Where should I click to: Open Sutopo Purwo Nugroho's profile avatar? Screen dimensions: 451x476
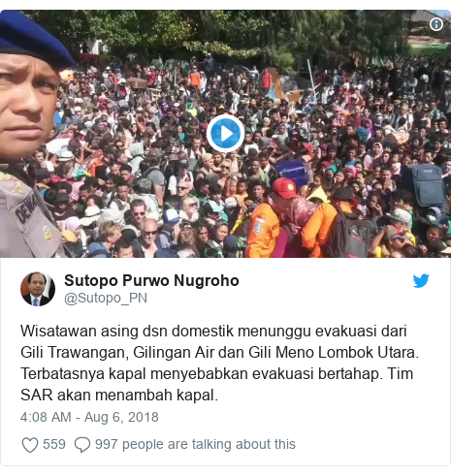pos(38,289)
